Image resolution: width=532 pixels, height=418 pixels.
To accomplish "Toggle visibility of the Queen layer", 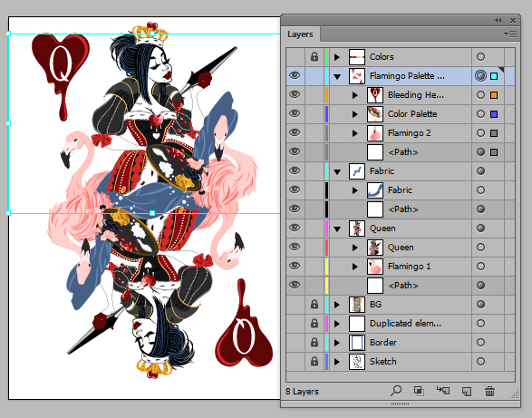I will 295,228.
